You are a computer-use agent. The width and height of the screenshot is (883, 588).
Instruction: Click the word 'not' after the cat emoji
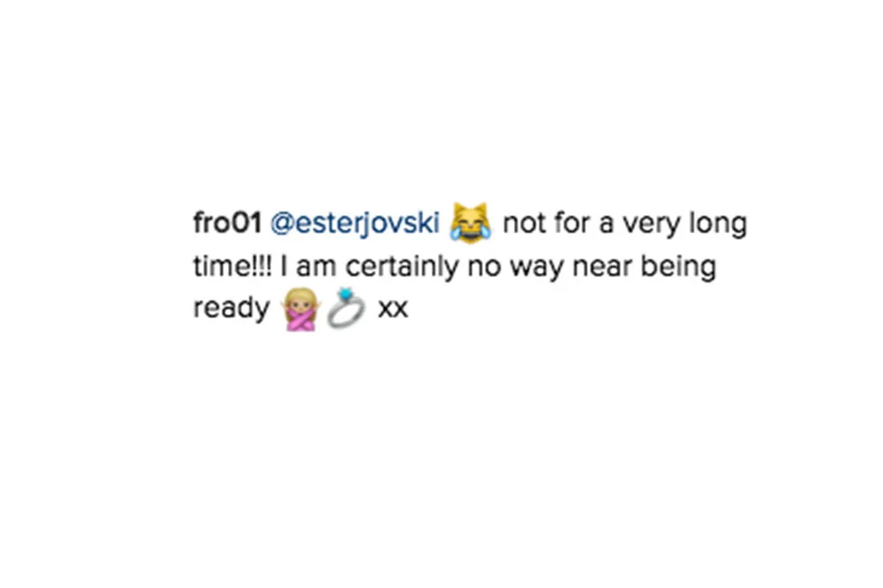pyautogui.click(x=524, y=223)
